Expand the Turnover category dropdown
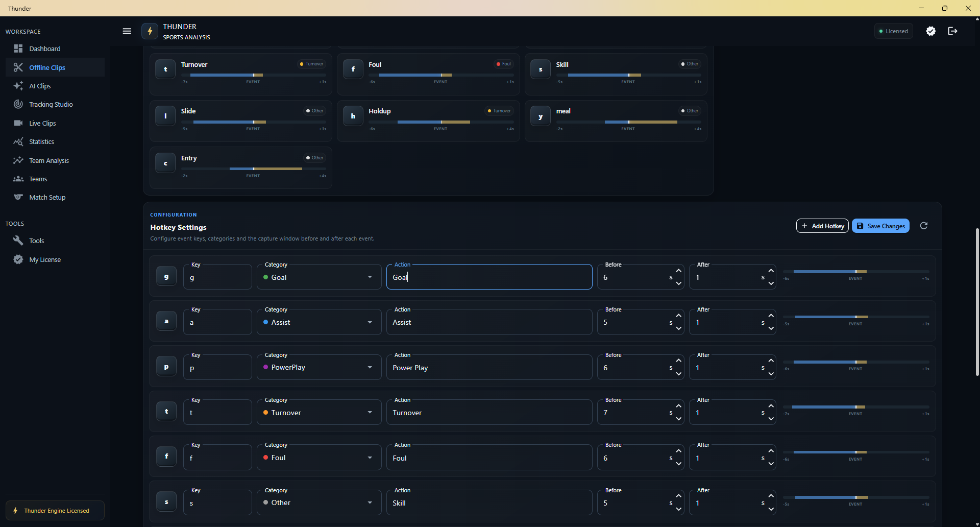The image size is (980, 527). 319,412
